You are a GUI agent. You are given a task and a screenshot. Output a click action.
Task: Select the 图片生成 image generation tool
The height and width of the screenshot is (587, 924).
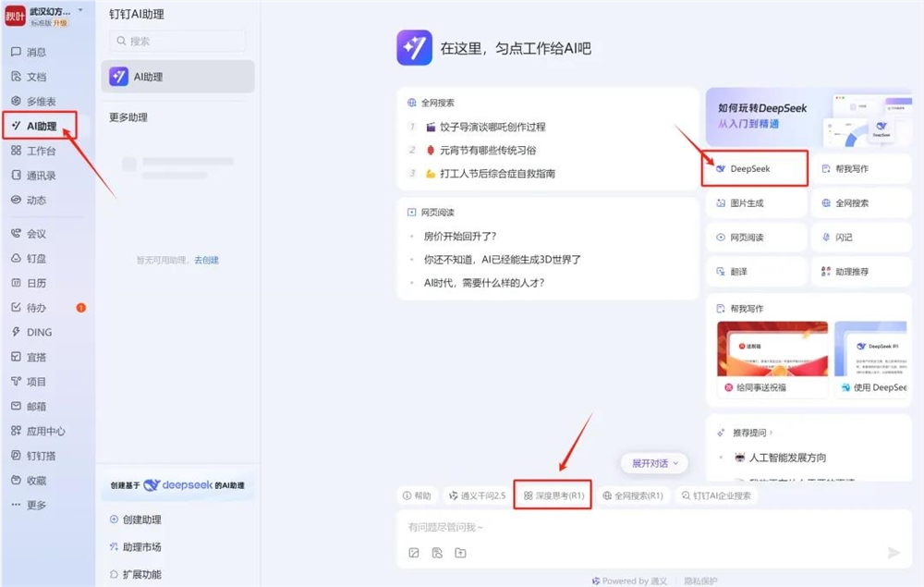(x=756, y=202)
